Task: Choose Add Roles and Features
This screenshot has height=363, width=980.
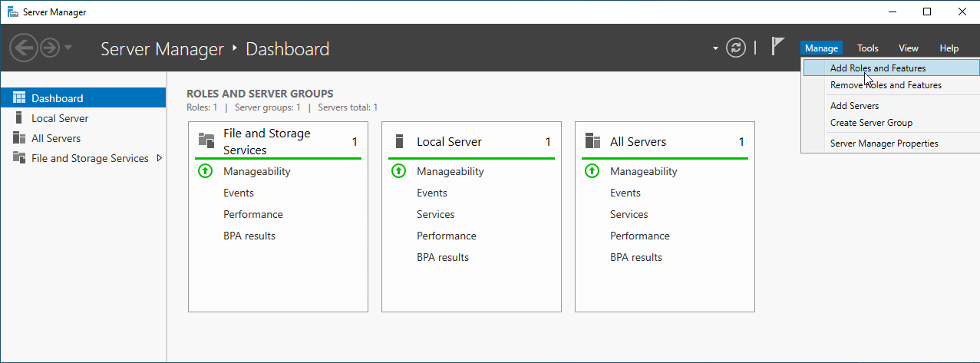Action: (891, 68)
